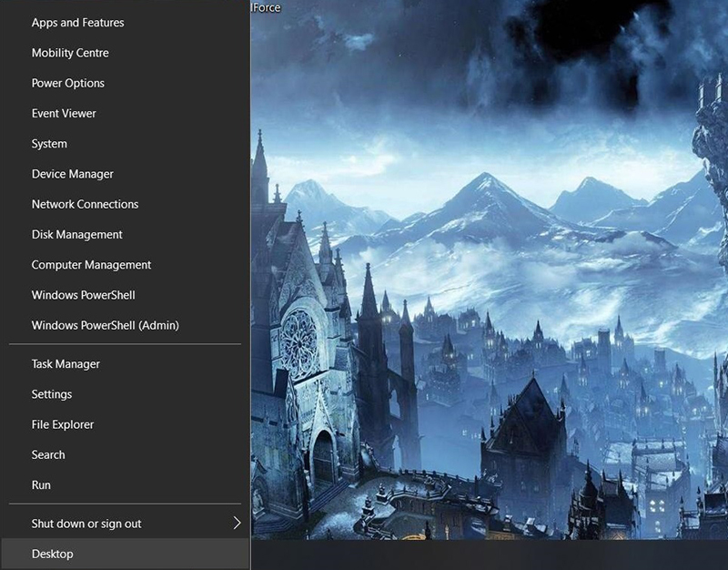Start Windows PowerShell (non-admin)
This screenshot has height=570, width=728.
point(83,295)
